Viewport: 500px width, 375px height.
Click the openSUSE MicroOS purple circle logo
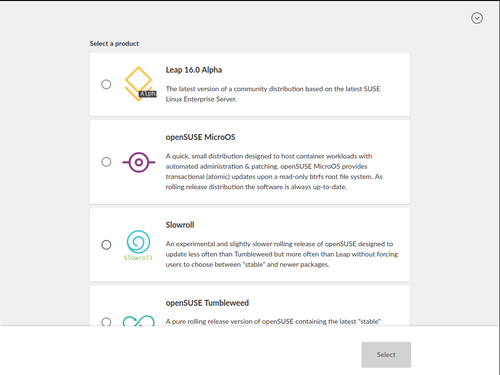click(139, 162)
